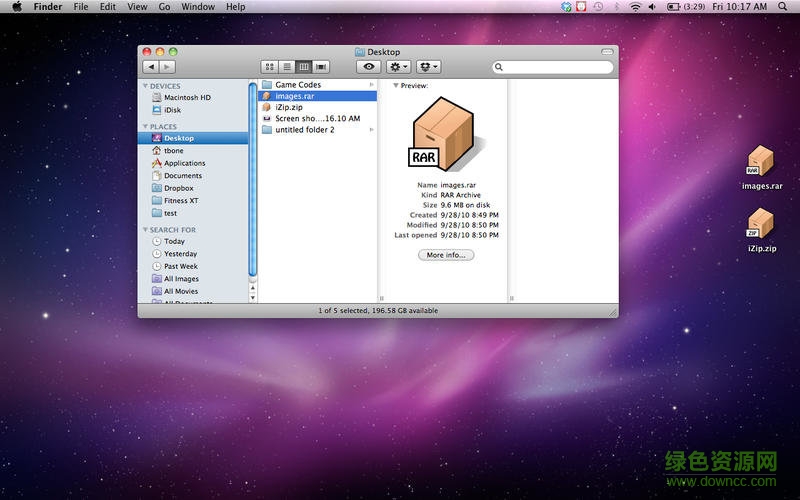This screenshot has width=800, height=500.
Task: Open the Action gear menu
Action: 399,67
